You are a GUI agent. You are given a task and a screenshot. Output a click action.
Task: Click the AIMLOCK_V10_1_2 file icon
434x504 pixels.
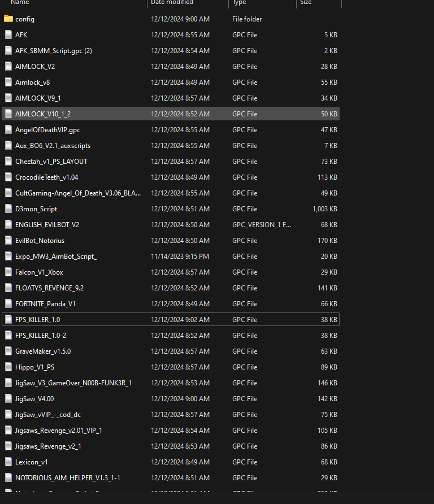click(8, 114)
